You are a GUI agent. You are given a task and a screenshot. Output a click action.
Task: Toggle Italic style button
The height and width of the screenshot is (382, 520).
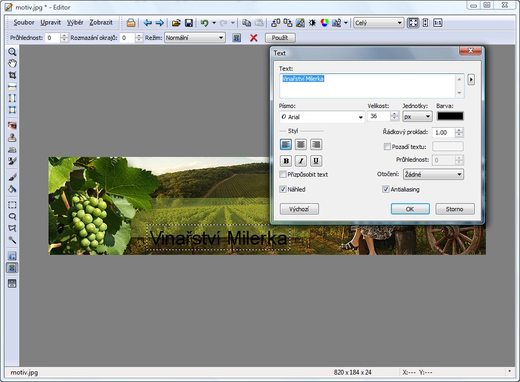click(301, 161)
